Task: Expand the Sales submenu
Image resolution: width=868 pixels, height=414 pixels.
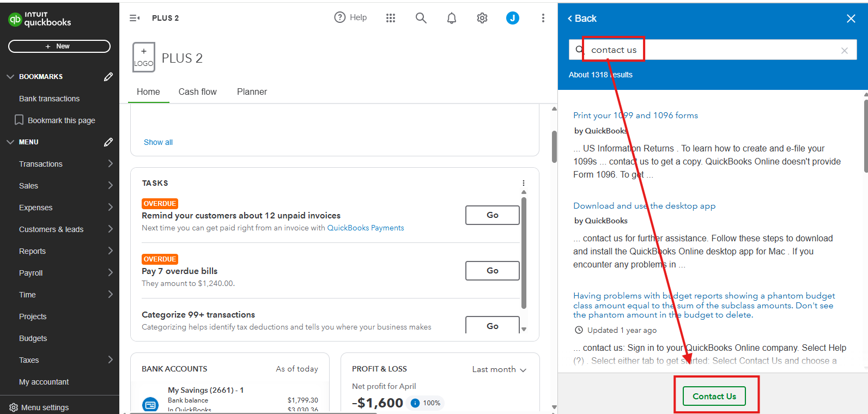Action: pyautogui.click(x=111, y=185)
